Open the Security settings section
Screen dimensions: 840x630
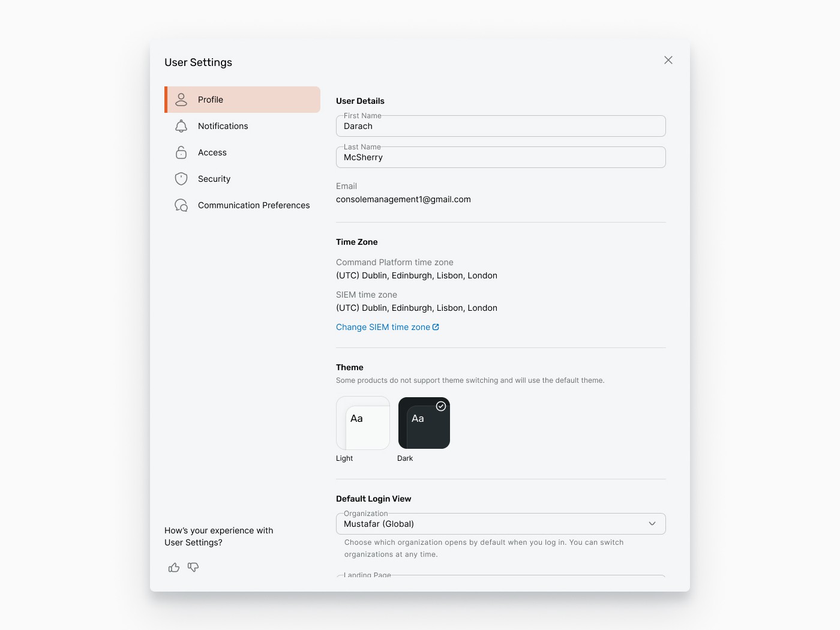pyautogui.click(x=242, y=179)
